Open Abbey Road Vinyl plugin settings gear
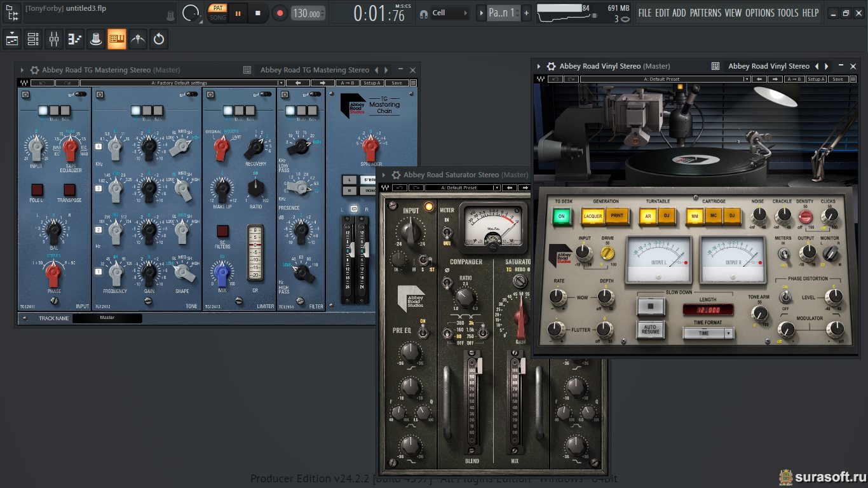This screenshot has height=488, width=868. (552, 66)
